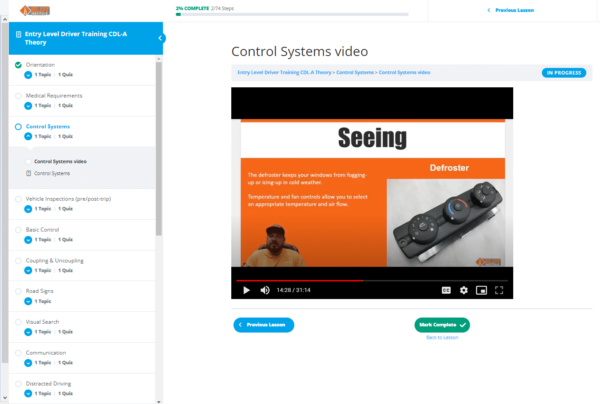Viewport: 600px width, 404px height.
Task: Open Road Signs lesson
Action: (39, 291)
